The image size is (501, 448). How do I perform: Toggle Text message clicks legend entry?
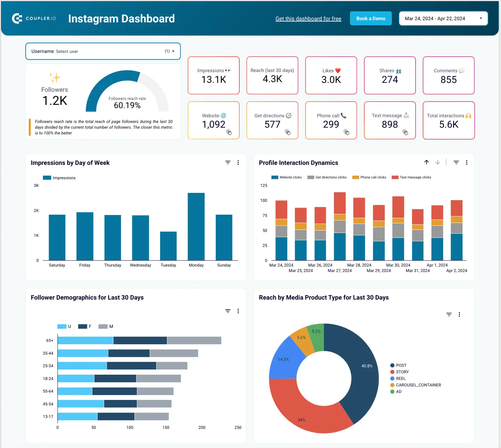pyautogui.click(x=411, y=177)
